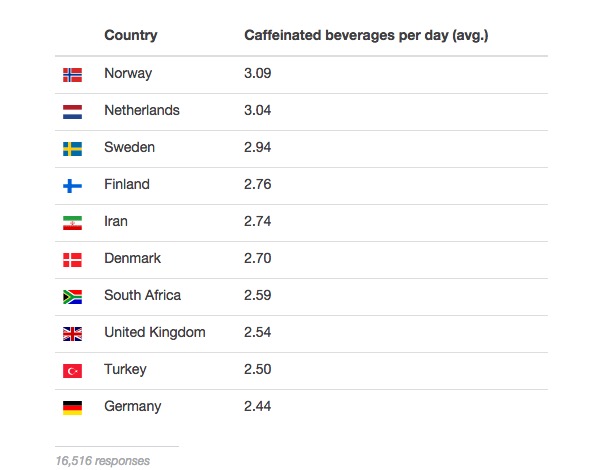Click the Netherlands flag icon
607x470 pixels.
coord(72,111)
